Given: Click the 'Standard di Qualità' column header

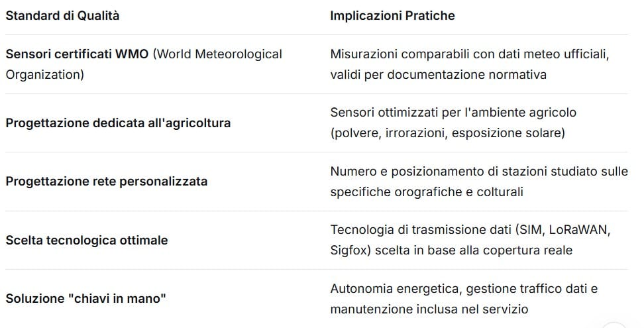Looking at the screenshot, I should click(62, 16).
